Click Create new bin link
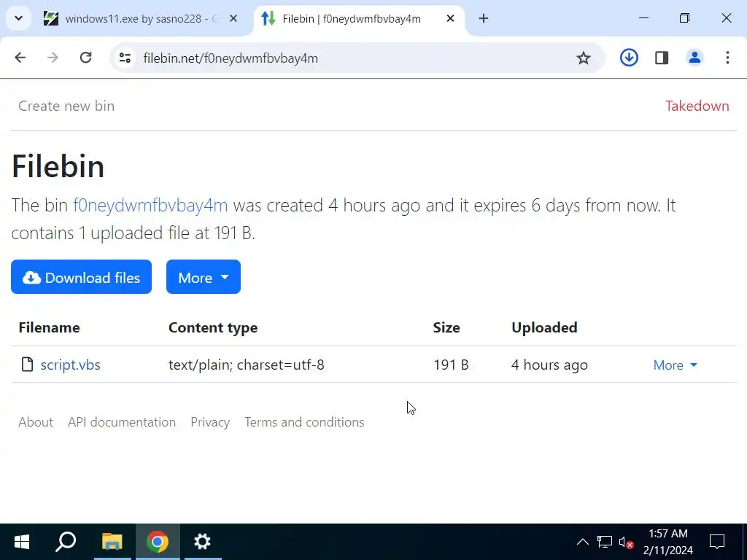This screenshot has width=747, height=560. [x=66, y=106]
